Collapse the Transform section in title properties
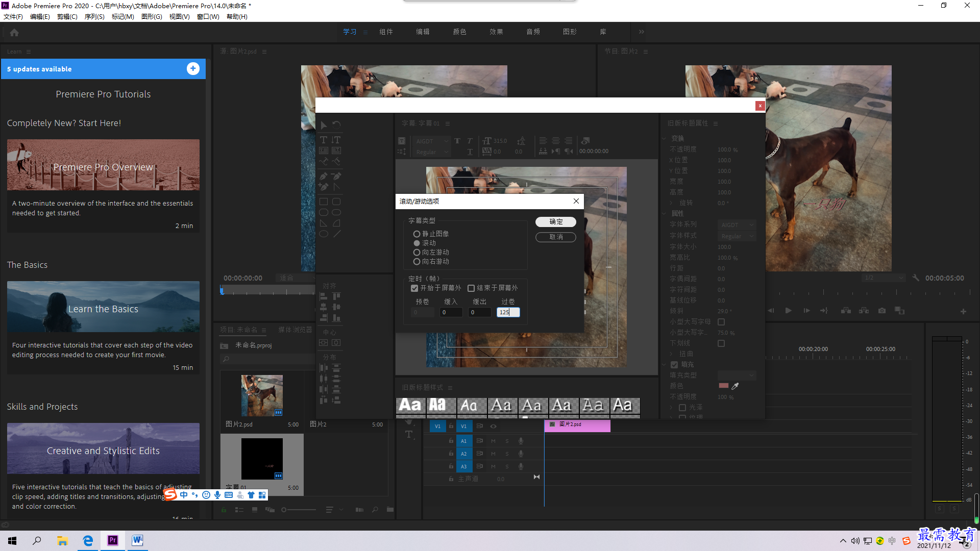 tap(665, 139)
